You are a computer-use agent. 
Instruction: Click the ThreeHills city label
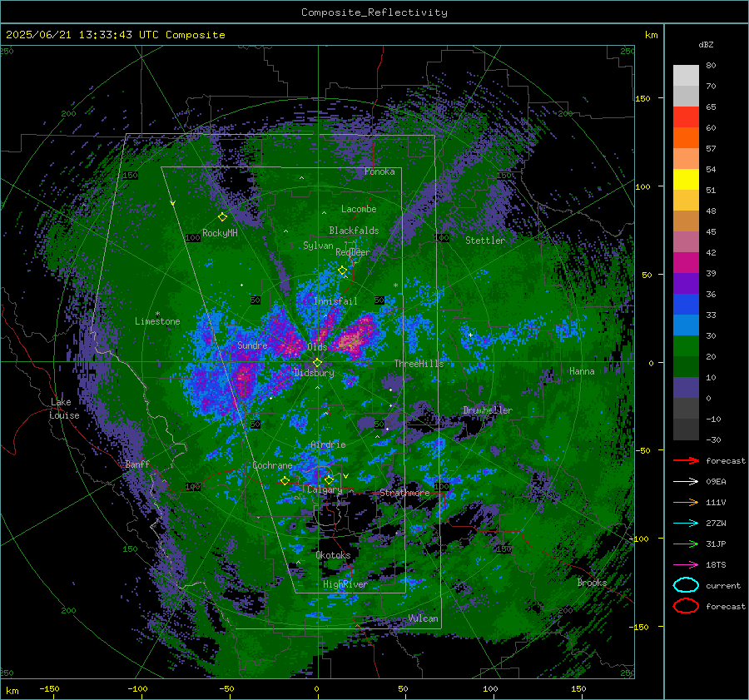click(x=419, y=364)
